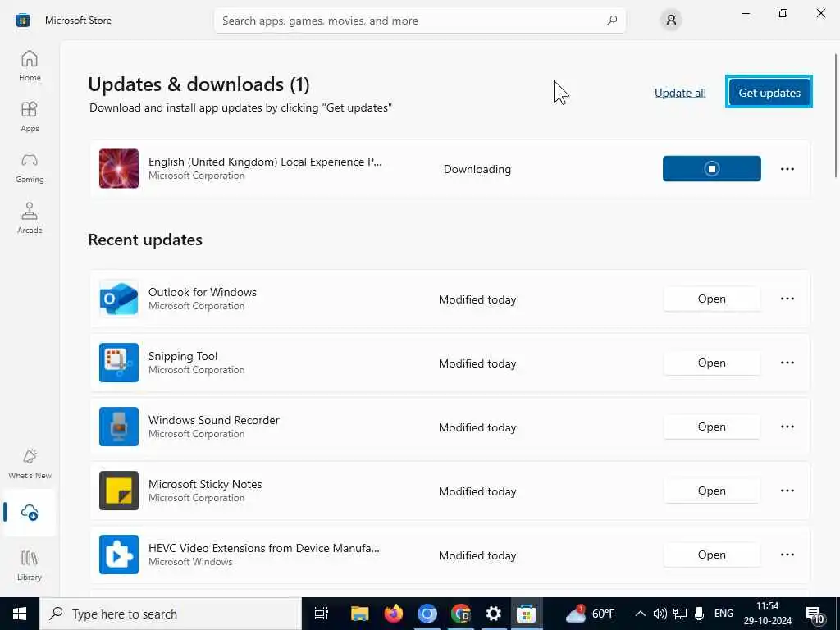Stop the English Local Experience Pack download
The height and width of the screenshot is (630, 840).
coord(711,169)
